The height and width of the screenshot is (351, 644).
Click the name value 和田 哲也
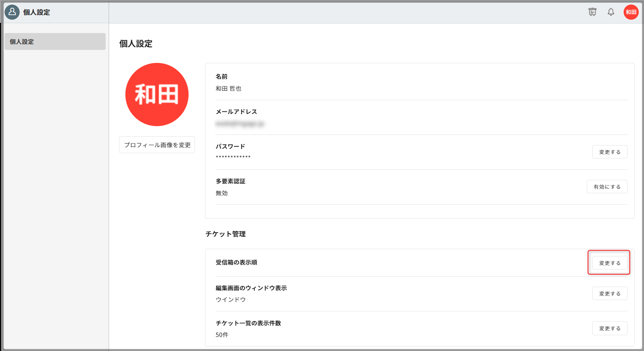[x=228, y=89]
